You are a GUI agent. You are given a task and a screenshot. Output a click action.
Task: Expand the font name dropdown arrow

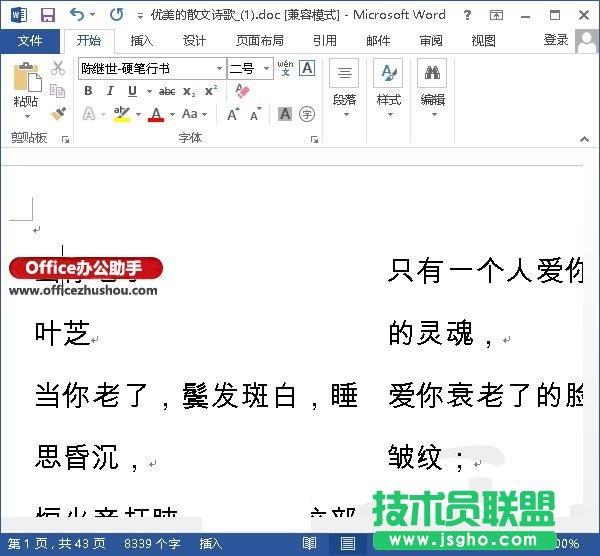(220, 69)
